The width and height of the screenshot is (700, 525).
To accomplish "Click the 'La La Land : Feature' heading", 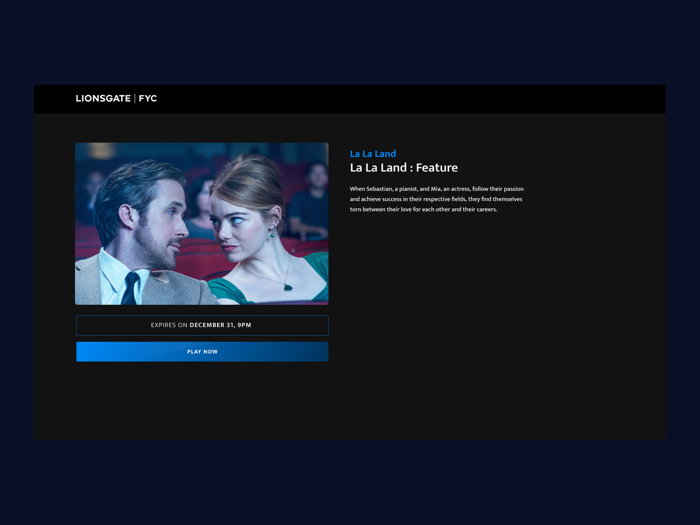I will click(x=404, y=168).
